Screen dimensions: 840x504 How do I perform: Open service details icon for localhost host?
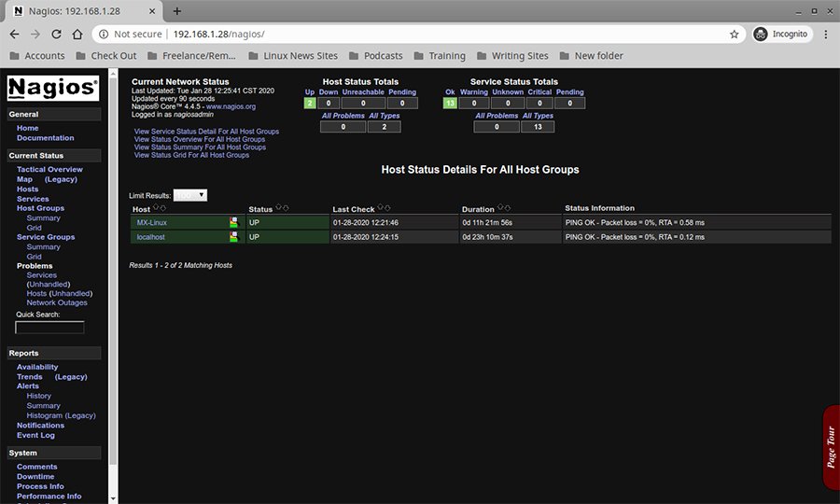pos(233,237)
